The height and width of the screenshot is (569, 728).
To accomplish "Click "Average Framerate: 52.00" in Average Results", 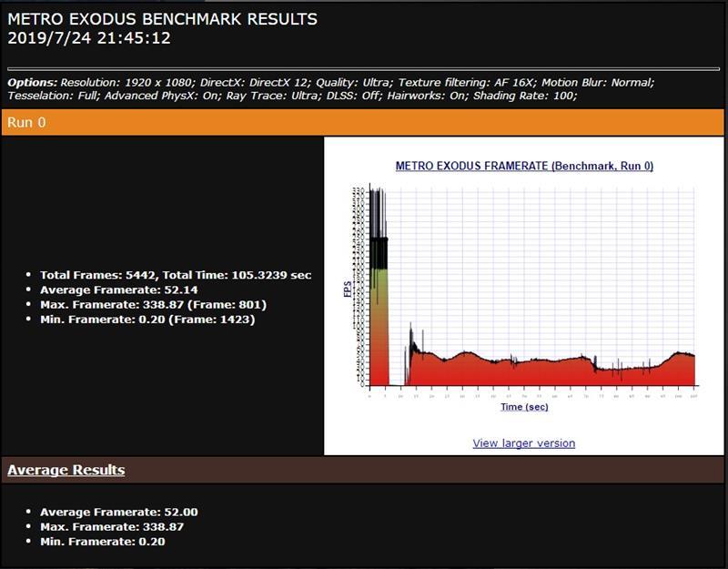I will [119, 512].
